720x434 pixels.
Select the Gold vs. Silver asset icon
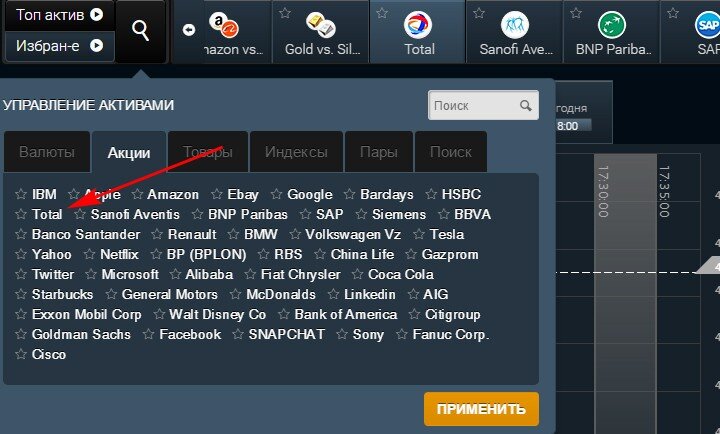(x=321, y=25)
